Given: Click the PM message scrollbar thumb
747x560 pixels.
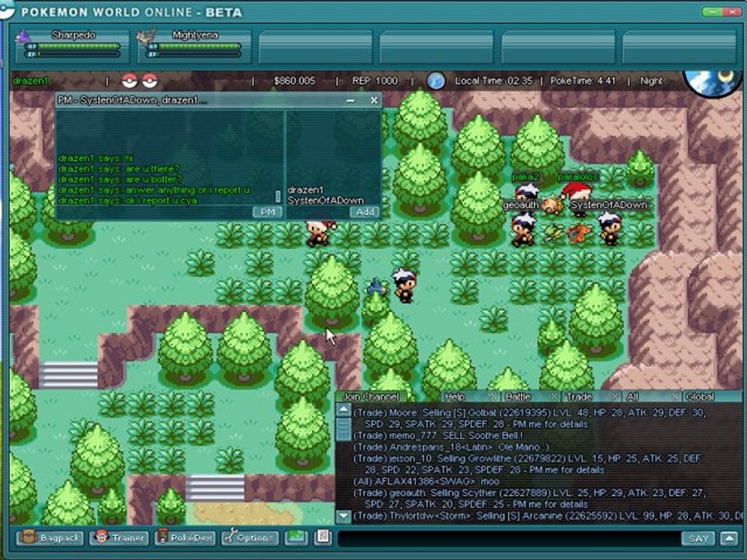Looking at the screenshot, I should point(279,196).
